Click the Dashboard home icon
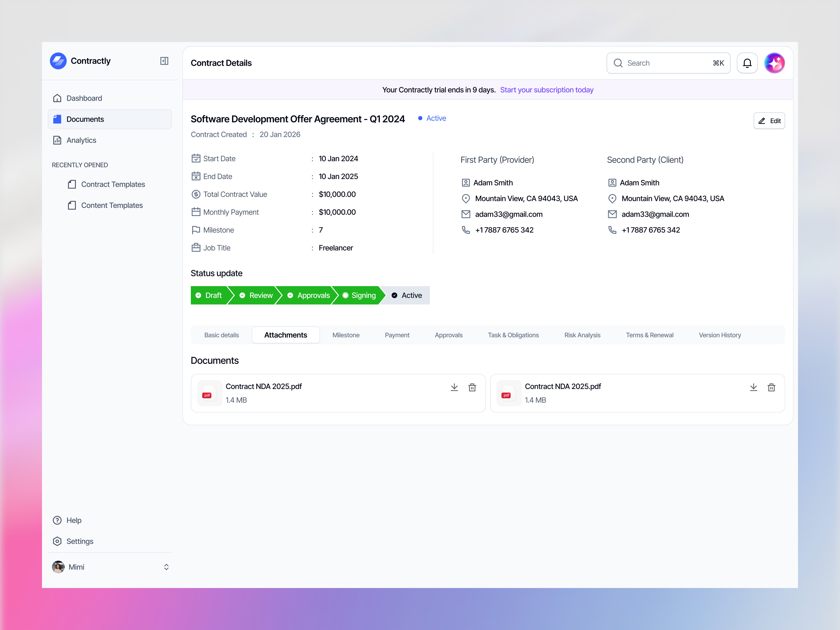 pos(57,98)
